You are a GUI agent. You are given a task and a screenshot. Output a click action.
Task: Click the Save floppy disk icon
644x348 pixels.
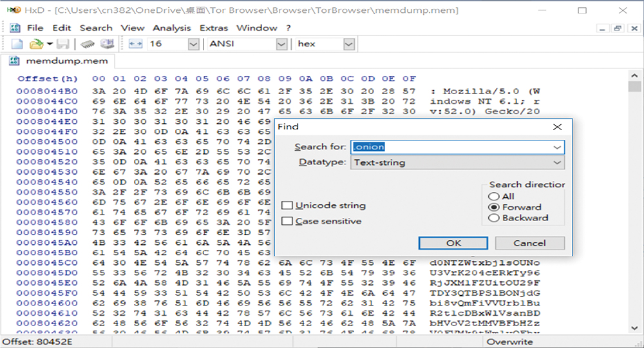tap(63, 44)
